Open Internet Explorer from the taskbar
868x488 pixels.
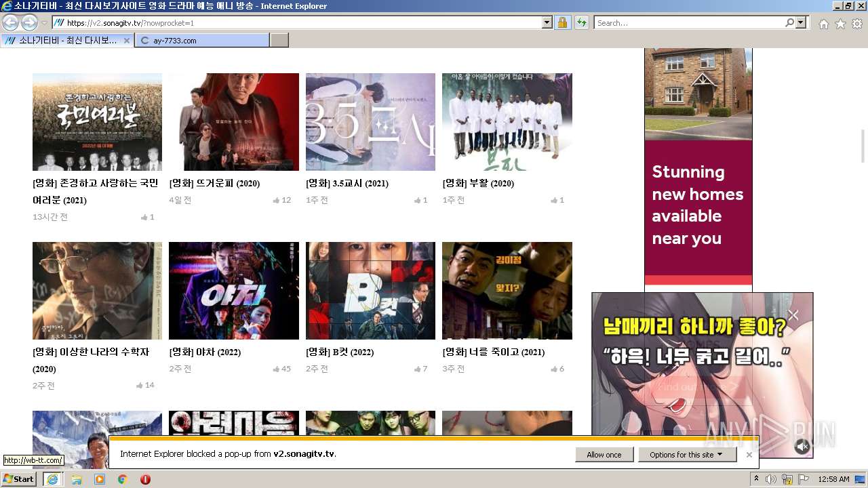52,479
